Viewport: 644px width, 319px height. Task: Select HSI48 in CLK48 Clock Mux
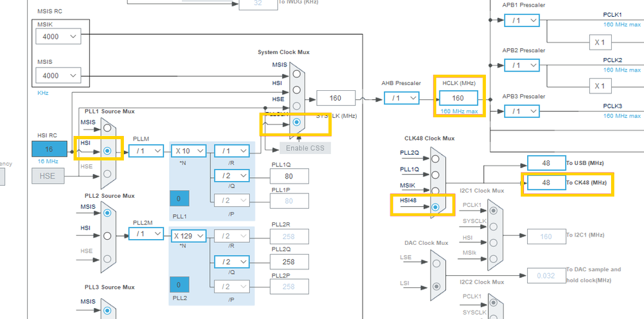(x=436, y=207)
